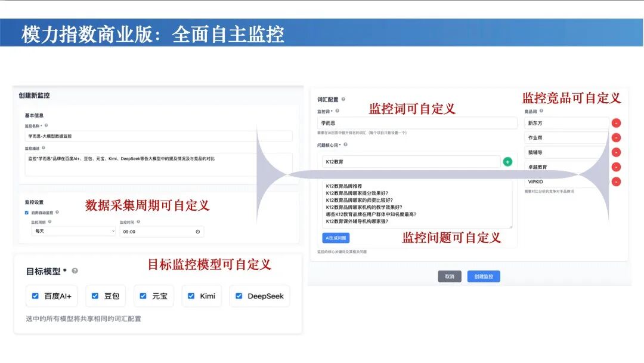Uncheck the Kimi model checkbox
Viewport: 644px width, 363px height.
191,296
